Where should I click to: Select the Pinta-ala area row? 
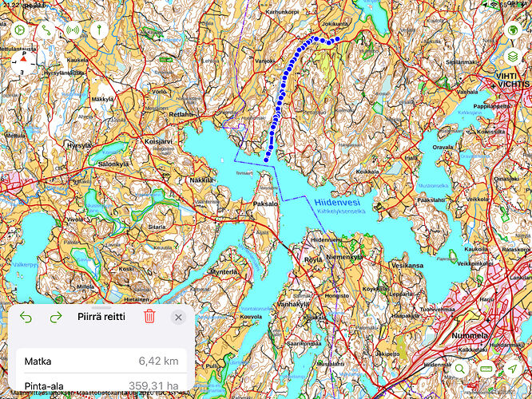click(x=101, y=385)
